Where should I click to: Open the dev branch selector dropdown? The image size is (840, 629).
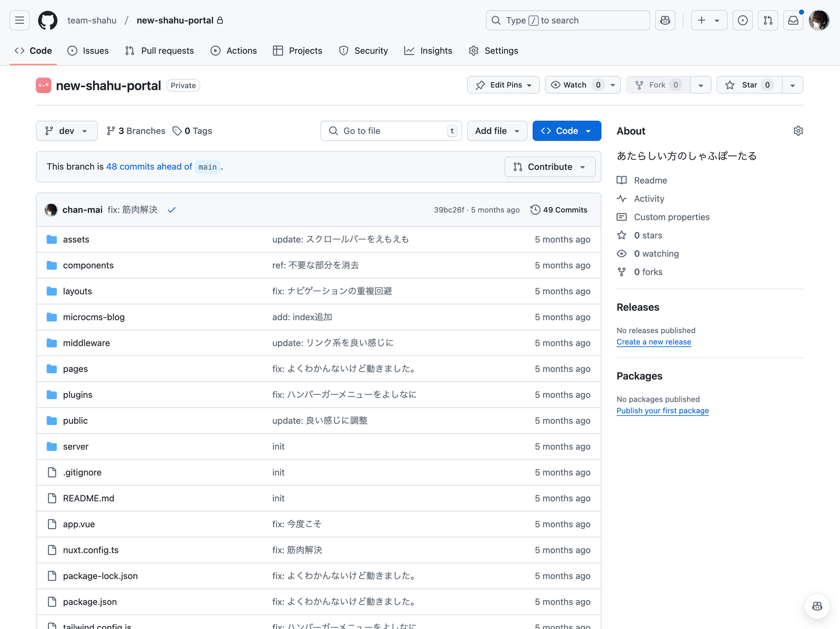tap(67, 131)
